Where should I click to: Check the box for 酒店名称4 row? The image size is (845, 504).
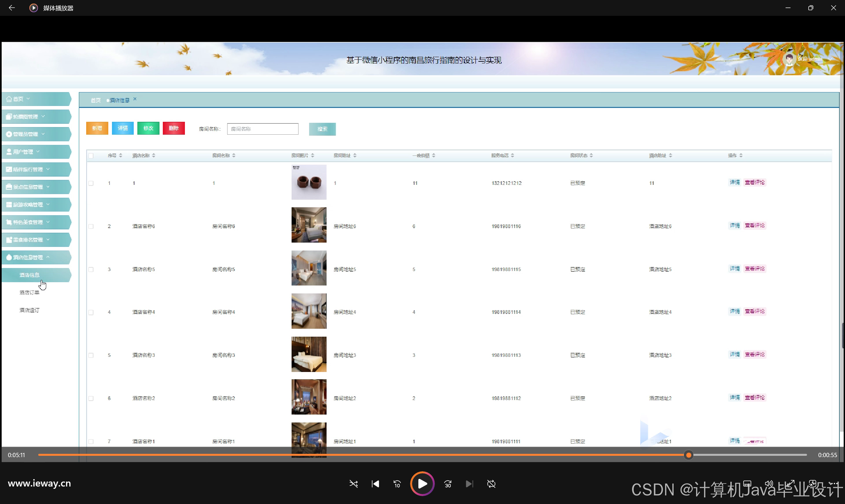click(x=91, y=313)
